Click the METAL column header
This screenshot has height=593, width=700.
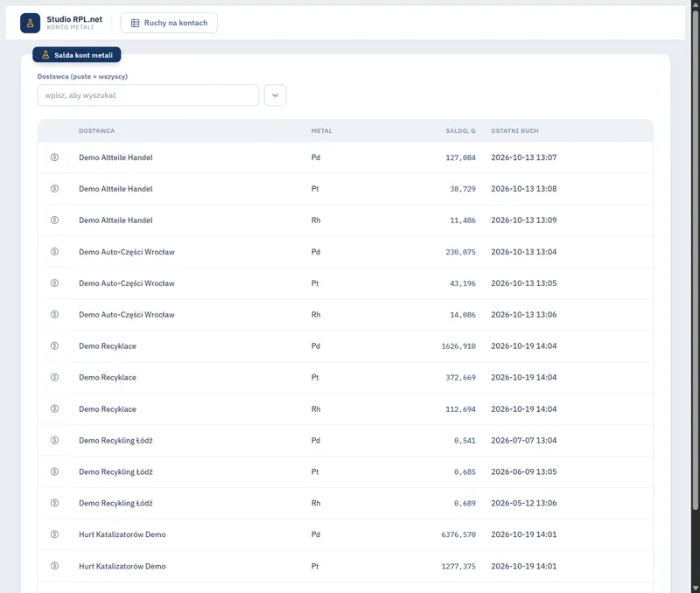pos(321,130)
